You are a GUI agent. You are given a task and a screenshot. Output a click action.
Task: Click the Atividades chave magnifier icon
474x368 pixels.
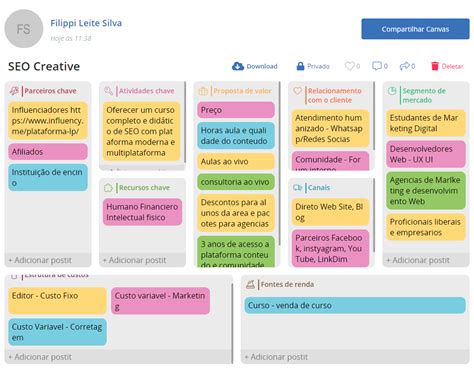coord(109,91)
